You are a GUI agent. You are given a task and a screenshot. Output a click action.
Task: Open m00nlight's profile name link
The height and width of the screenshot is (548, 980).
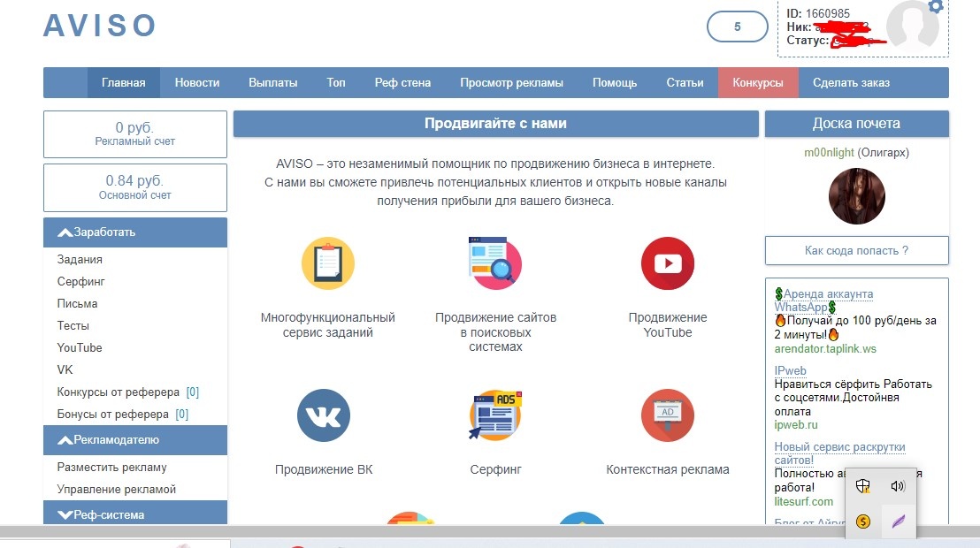coord(829,152)
